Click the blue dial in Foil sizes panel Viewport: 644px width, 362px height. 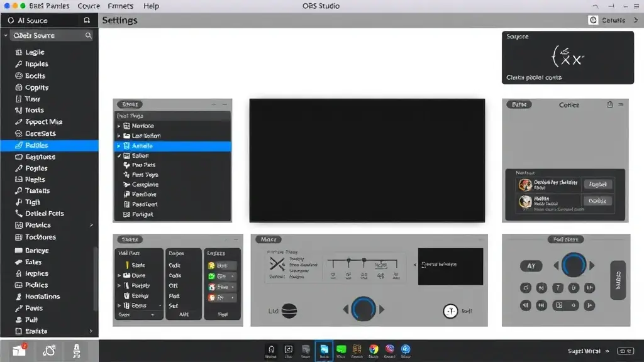coord(574,265)
